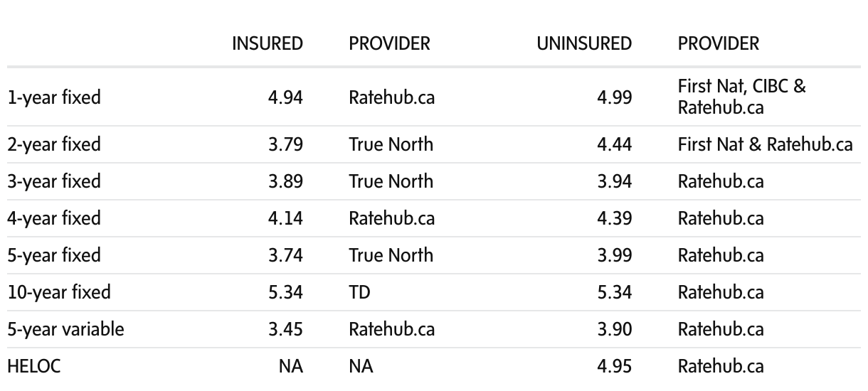This screenshot has height=391, width=868.
Task: Click the HELOC row label
Action: 24,366
